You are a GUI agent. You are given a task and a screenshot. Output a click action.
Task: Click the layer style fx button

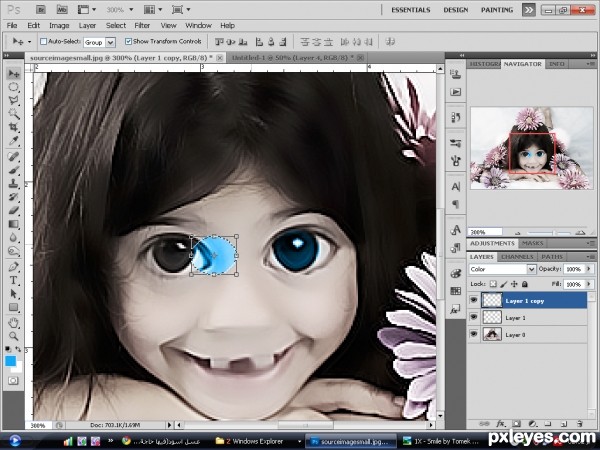tap(500, 424)
